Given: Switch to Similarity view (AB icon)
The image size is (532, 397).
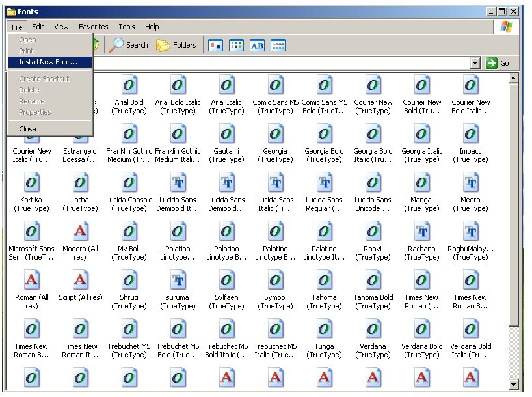Looking at the screenshot, I should 257,45.
